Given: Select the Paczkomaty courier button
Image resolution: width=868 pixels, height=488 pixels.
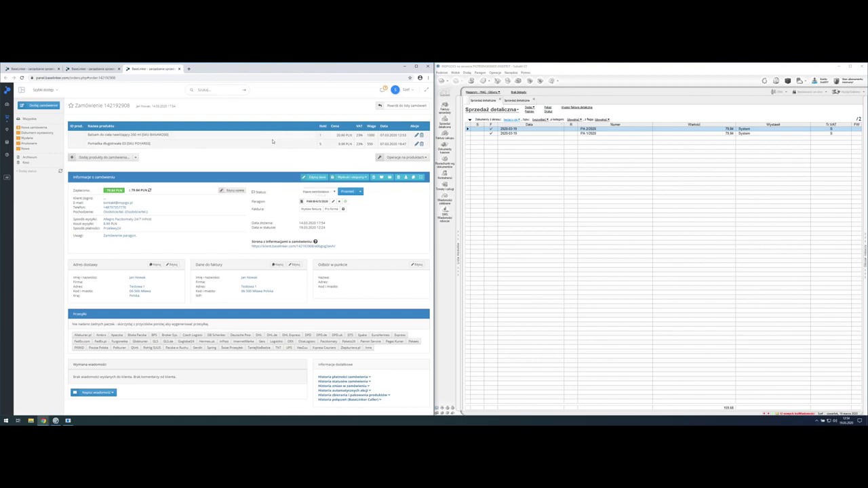Looking at the screenshot, I should point(328,342).
